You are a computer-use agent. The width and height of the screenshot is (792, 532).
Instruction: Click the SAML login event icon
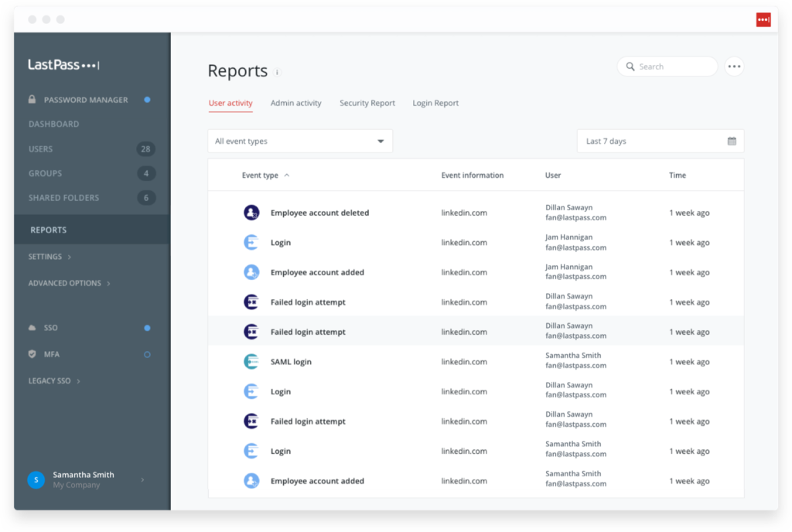[x=251, y=362]
